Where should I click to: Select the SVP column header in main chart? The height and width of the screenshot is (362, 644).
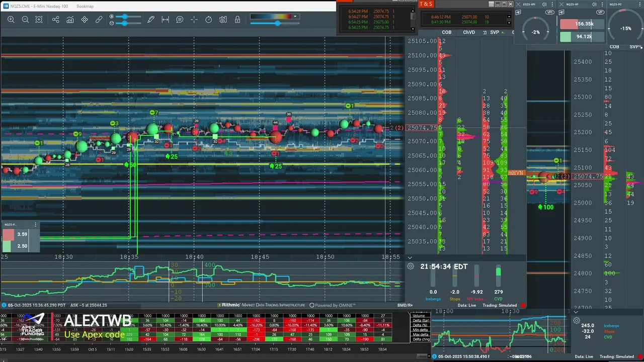coord(495,32)
